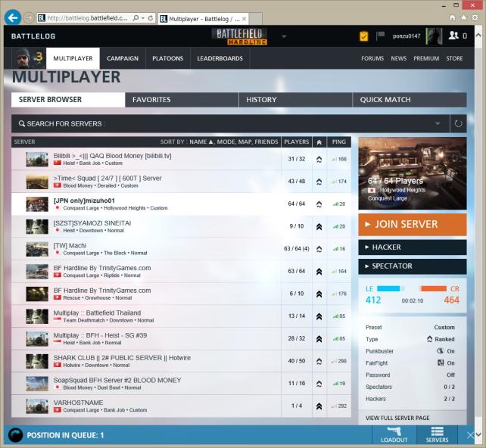
Task: Switch to the Quick Match tab
Action: (410, 100)
